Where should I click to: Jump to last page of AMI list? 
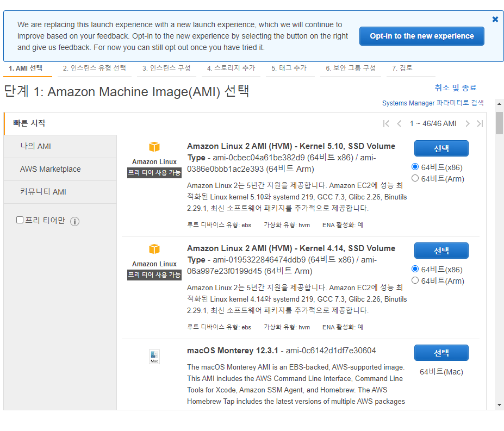(480, 124)
